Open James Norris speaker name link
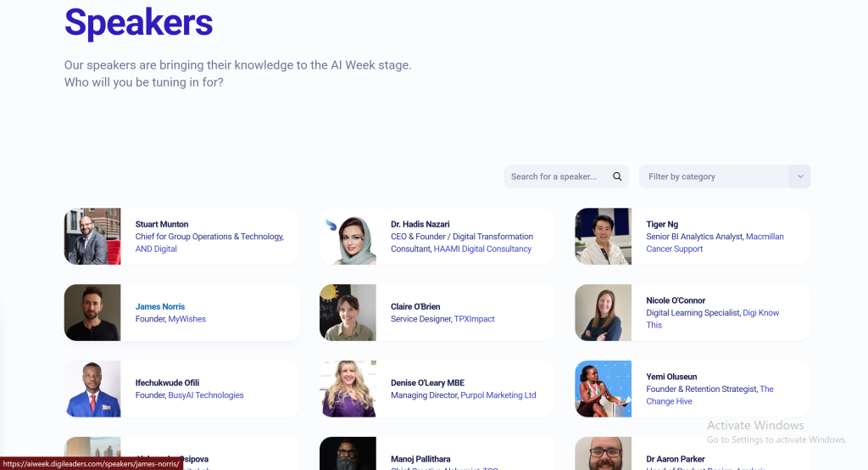The image size is (868, 470). 160,306
